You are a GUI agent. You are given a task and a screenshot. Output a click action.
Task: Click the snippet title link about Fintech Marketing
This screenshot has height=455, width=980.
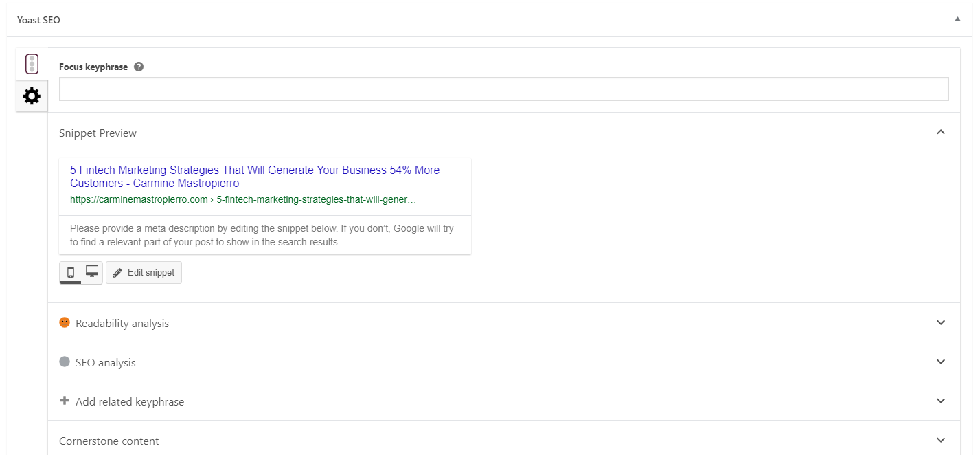(255, 177)
